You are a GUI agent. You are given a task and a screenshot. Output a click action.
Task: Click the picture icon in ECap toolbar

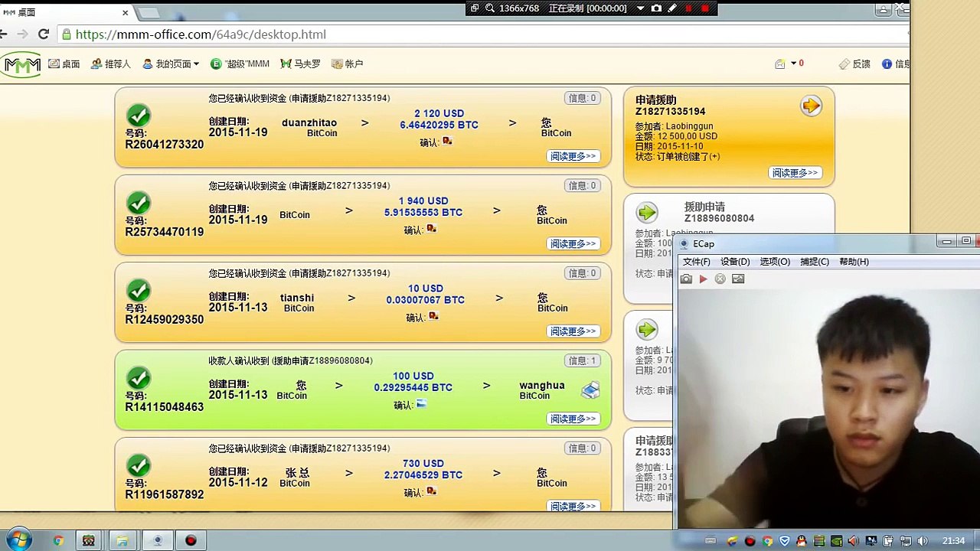pos(738,279)
